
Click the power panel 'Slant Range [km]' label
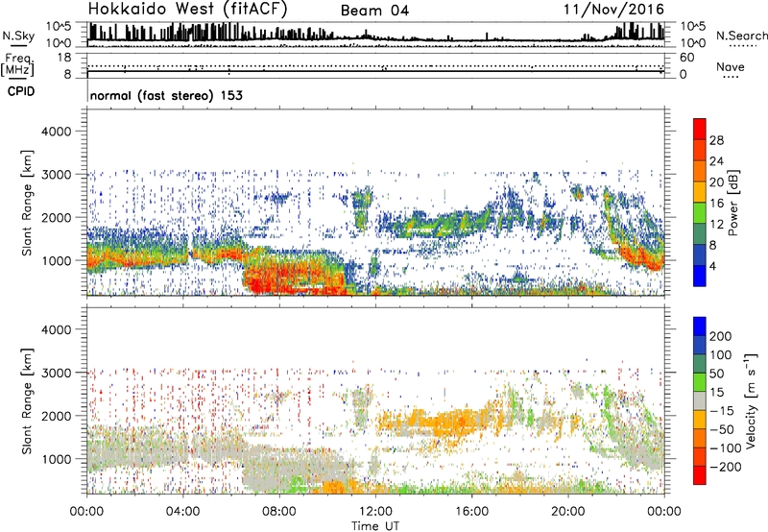tap(27, 203)
